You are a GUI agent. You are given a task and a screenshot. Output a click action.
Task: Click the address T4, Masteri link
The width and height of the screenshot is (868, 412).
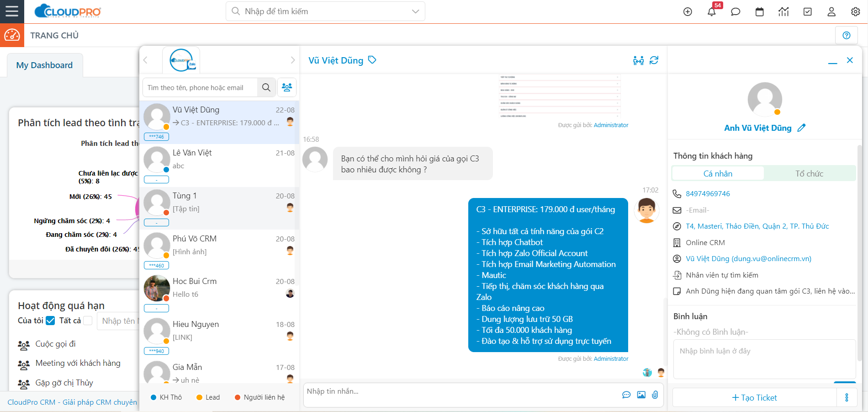pyautogui.click(x=757, y=226)
